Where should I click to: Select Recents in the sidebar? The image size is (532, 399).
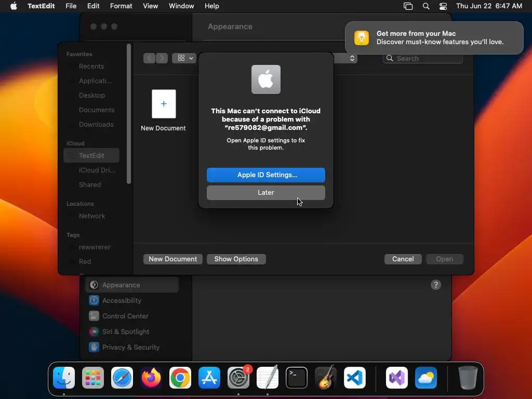(x=91, y=66)
